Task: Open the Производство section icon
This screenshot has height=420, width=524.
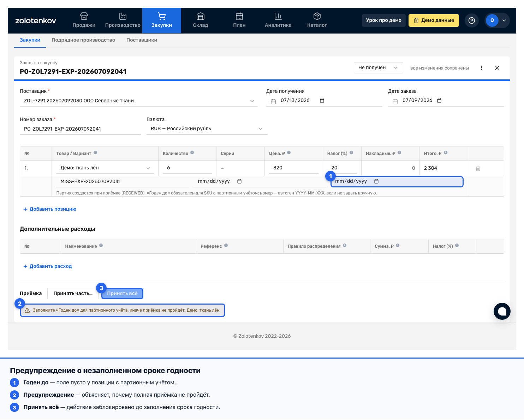Action: (x=123, y=16)
